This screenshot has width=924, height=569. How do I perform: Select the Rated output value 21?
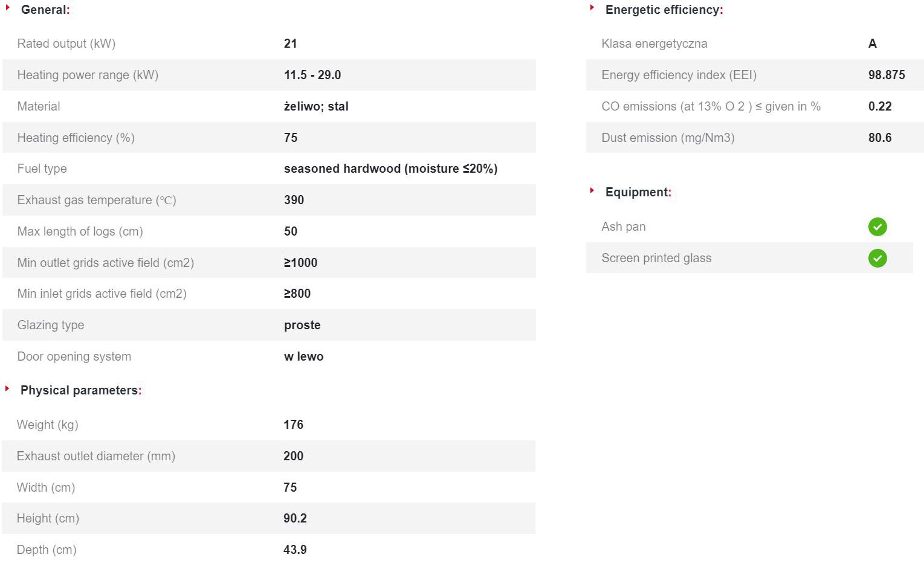(x=291, y=44)
